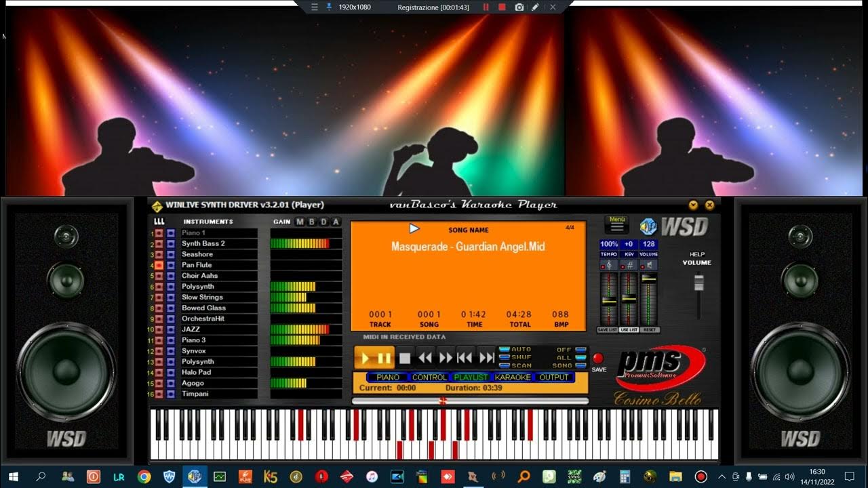
Task: Click the song position marker on progress bar
Action: 443,401
